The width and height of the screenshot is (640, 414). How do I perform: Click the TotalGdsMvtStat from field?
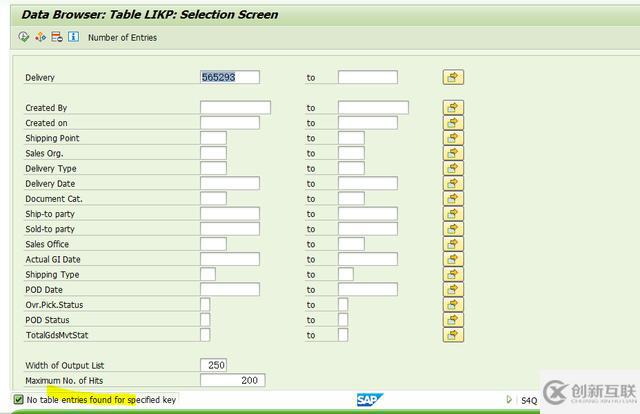(205, 335)
